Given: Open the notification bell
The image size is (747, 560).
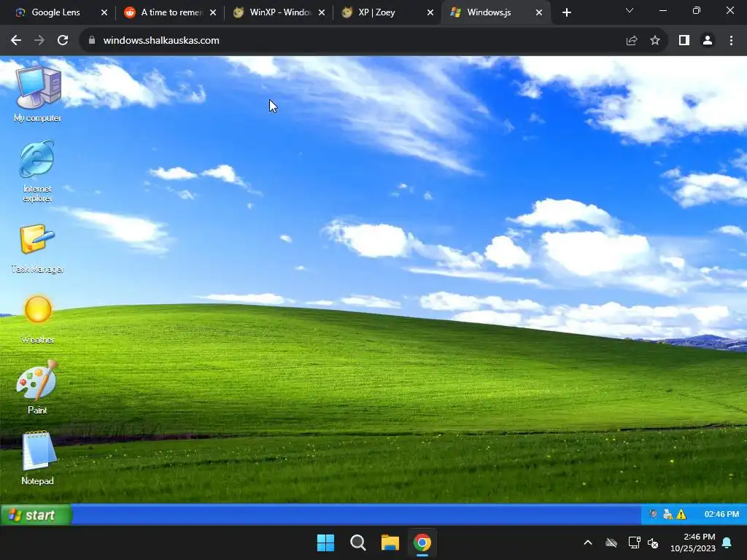Looking at the screenshot, I should coord(727,542).
